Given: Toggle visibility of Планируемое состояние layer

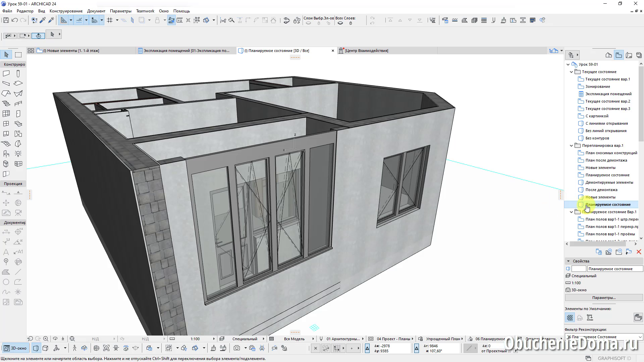Looking at the screenshot, I should pos(581,204).
